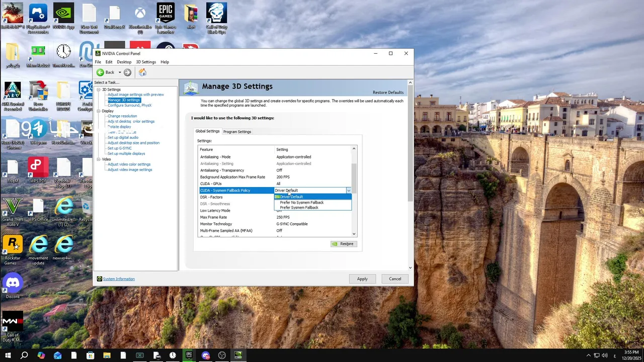Open Revo Uninstaller desktop icon

38,97
